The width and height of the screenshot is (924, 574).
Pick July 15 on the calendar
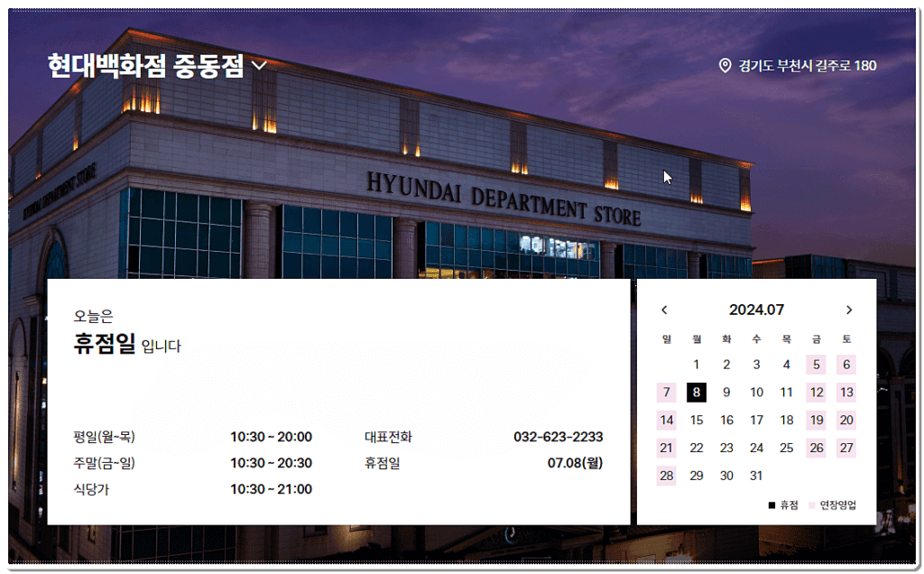(x=697, y=421)
